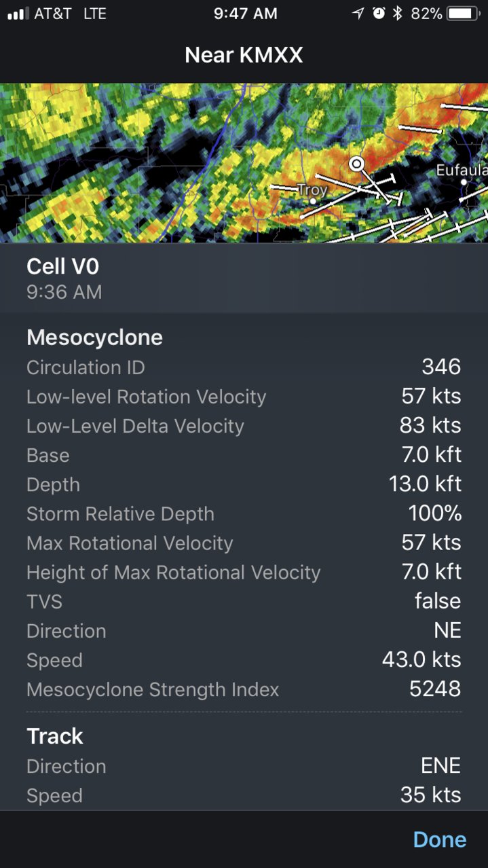The width and height of the screenshot is (488, 868).
Task: Select the circled storm cell marker on radar
Action: [x=356, y=164]
